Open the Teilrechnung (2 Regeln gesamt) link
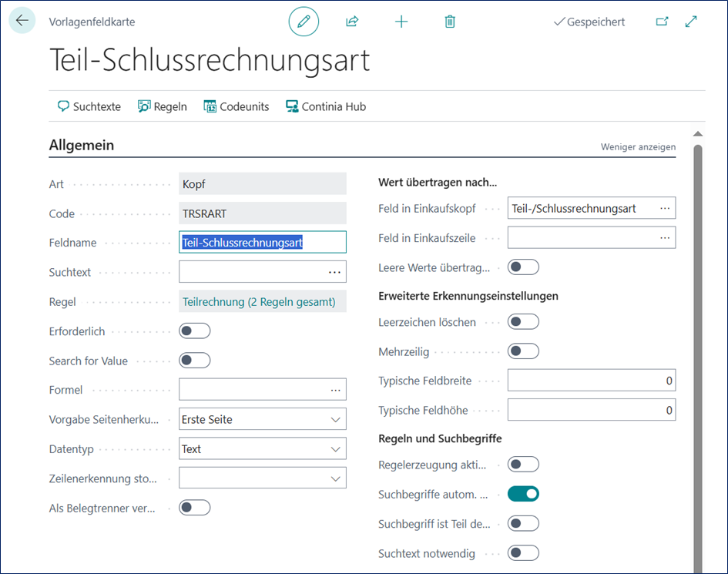The image size is (728, 574). point(258,302)
